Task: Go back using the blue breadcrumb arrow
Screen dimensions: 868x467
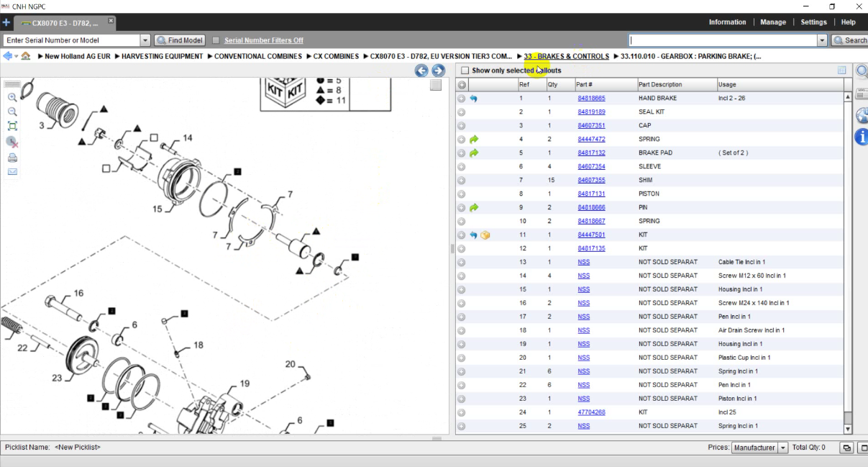Action: (7, 56)
